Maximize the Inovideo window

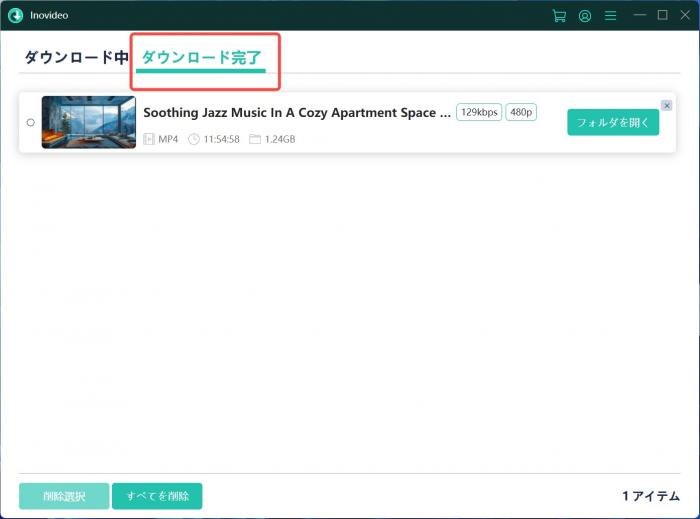click(662, 15)
